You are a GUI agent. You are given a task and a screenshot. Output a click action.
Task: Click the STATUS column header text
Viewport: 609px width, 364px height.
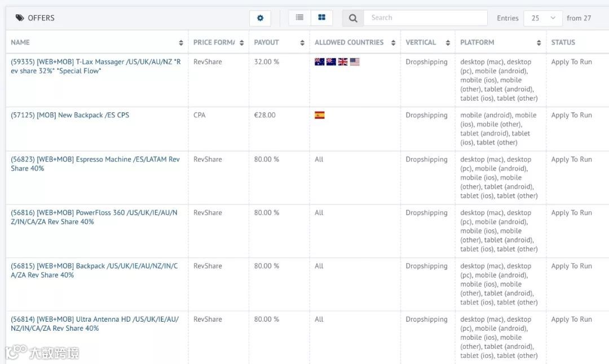pyautogui.click(x=563, y=42)
